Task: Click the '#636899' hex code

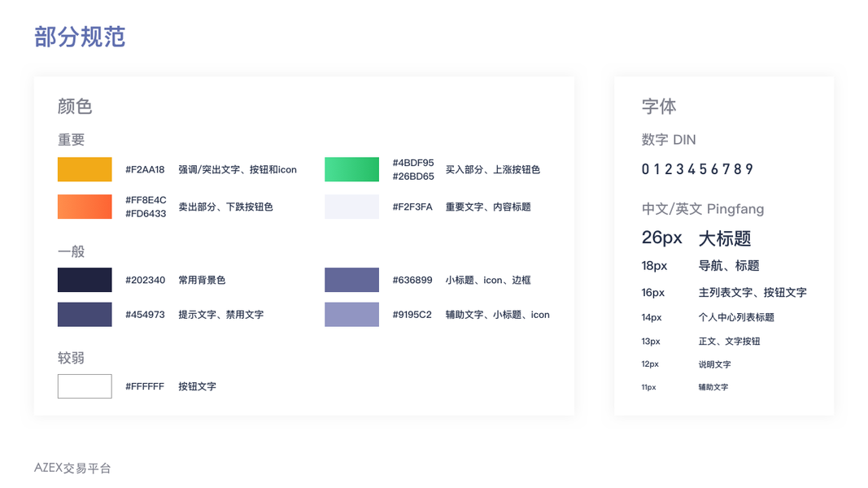Action: click(x=412, y=280)
